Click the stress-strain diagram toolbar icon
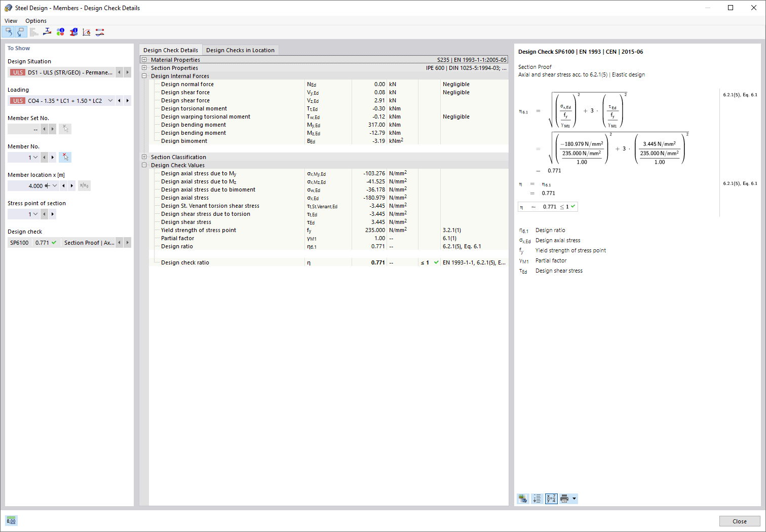766x532 pixels. 86,31
